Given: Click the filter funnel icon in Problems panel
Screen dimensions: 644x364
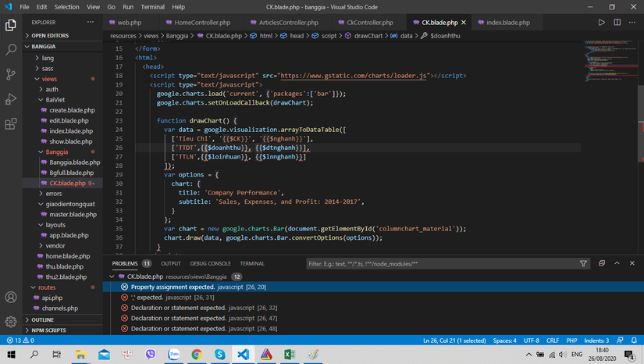Looking at the screenshot, I should pos(583,264).
